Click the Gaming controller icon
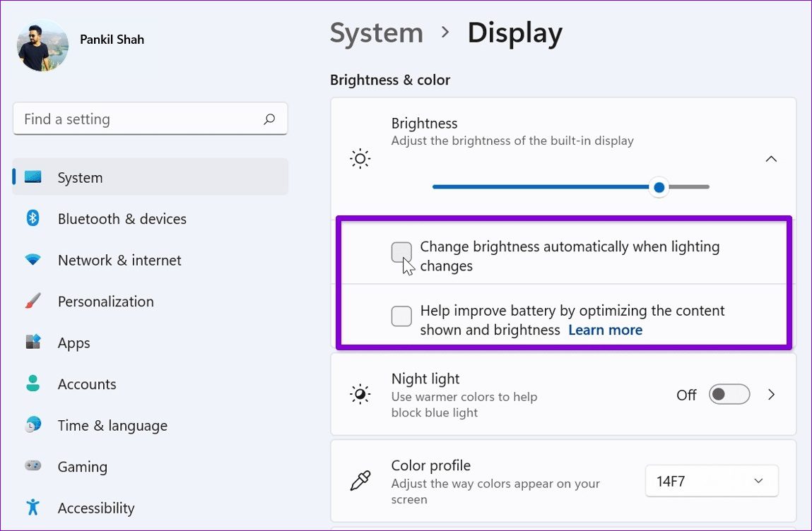The width and height of the screenshot is (812, 531). click(x=33, y=466)
